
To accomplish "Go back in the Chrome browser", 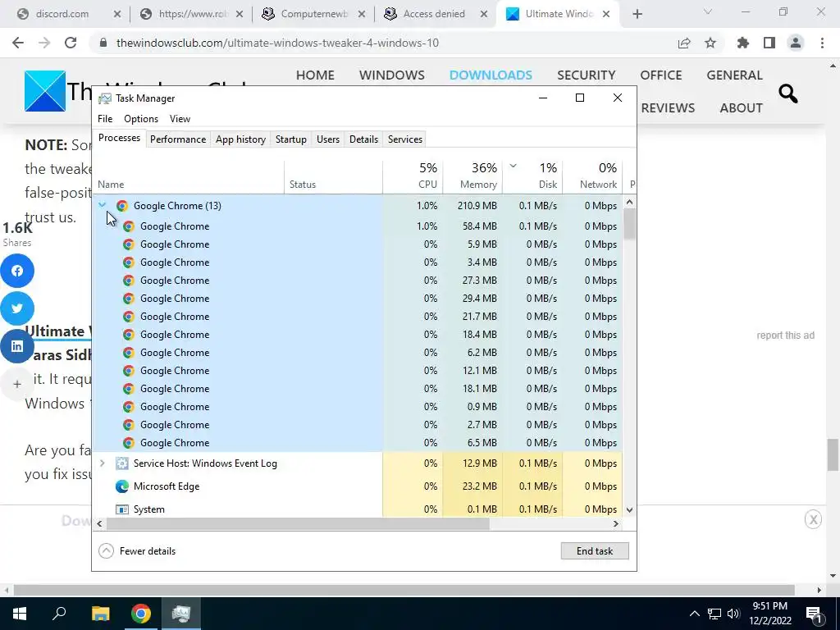I will pos(18,43).
